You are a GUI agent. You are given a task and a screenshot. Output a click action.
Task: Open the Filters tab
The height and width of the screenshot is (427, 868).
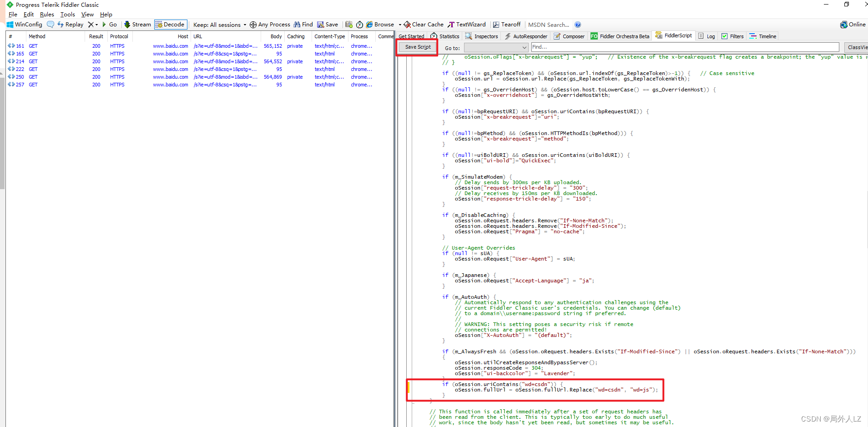(x=732, y=36)
